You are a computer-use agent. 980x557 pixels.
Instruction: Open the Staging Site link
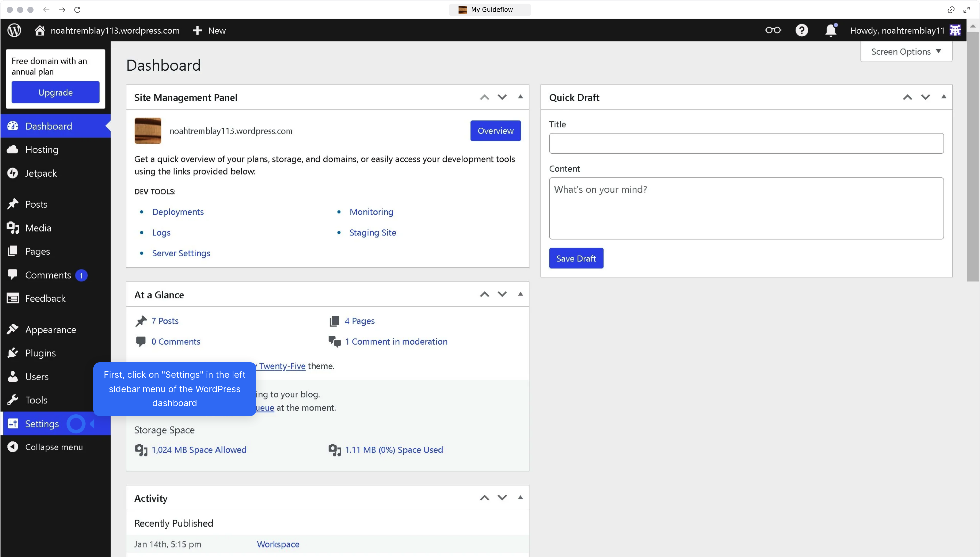point(373,233)
